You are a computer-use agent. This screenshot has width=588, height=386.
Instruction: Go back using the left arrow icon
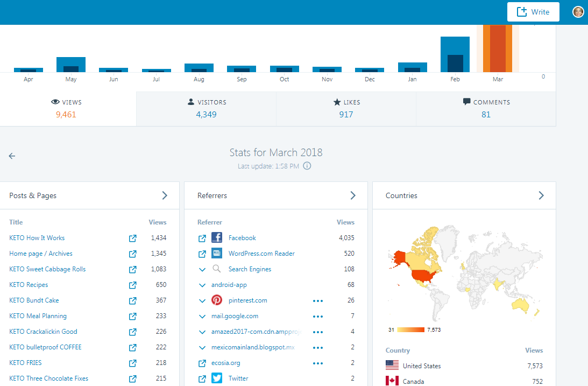coord(12,156)
